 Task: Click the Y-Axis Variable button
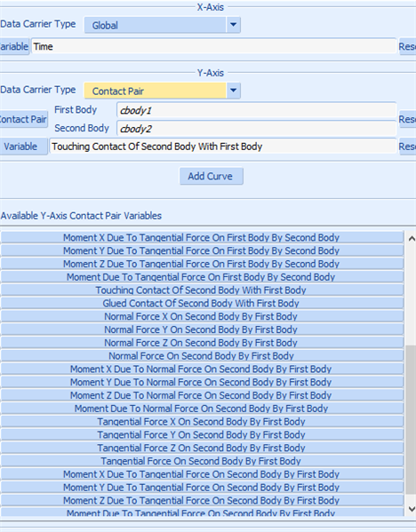click(x=23, y=147)
